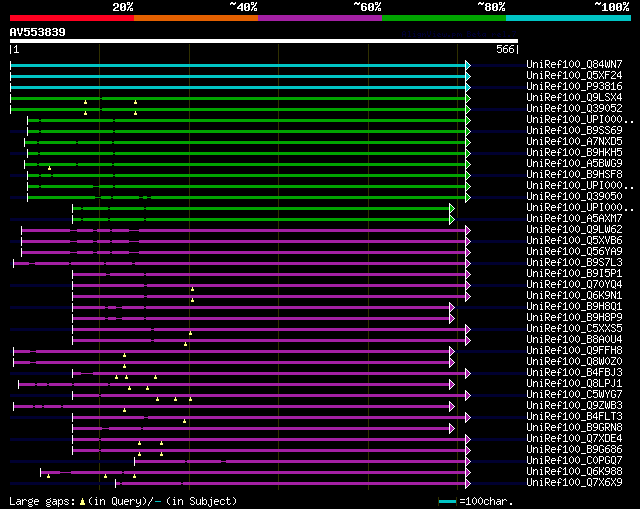This screenshot has width=640, height=509.
Task: Select the UniRef100_Q6K9N1 label
Action: pyautogui.click(x=574, y=296)
